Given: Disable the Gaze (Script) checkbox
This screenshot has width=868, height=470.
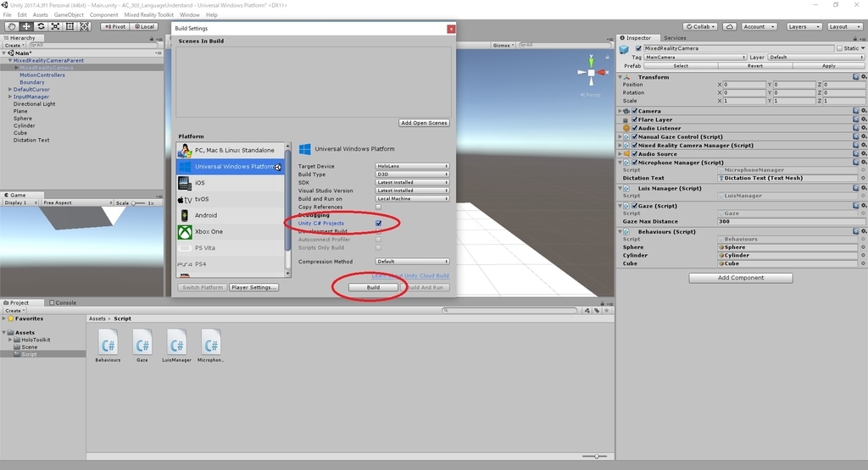Looking at the screenshot, I should (x=635, y=206).
